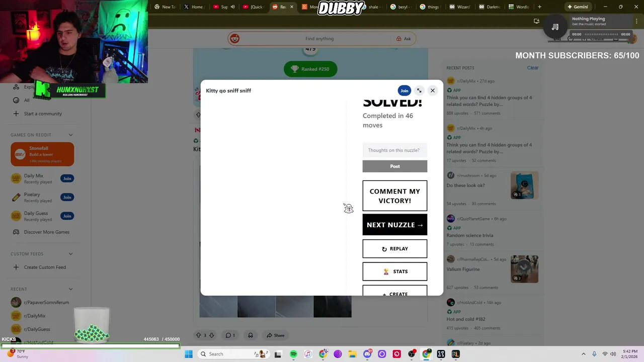The image size is (644, 362).
Task: Open the mushroom post thumbnail
Action: (x=524, y=185)
